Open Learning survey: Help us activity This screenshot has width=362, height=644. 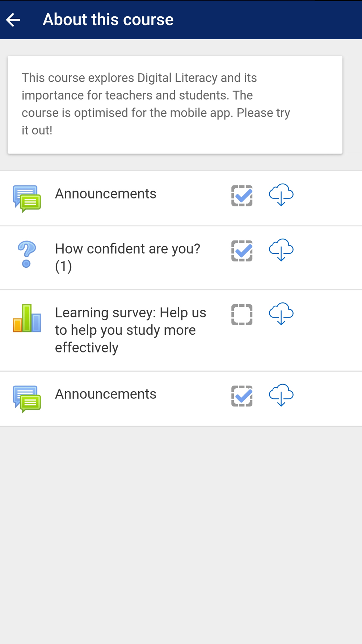(x=130, y=330)
